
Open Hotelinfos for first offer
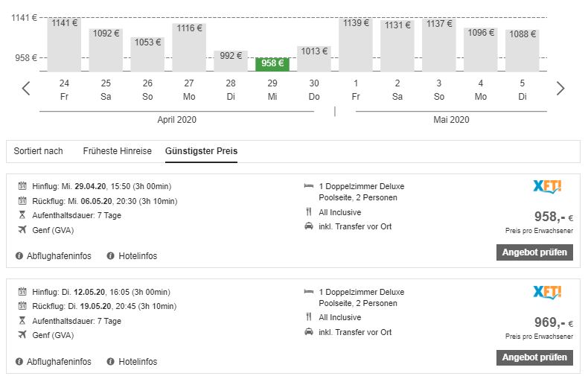(x=138, y=256)
